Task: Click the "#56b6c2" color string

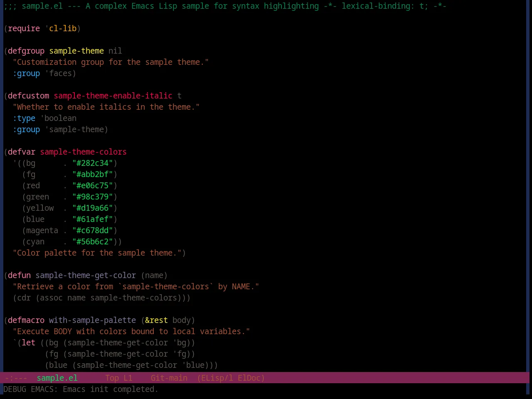Action: (x=93, y=241)
